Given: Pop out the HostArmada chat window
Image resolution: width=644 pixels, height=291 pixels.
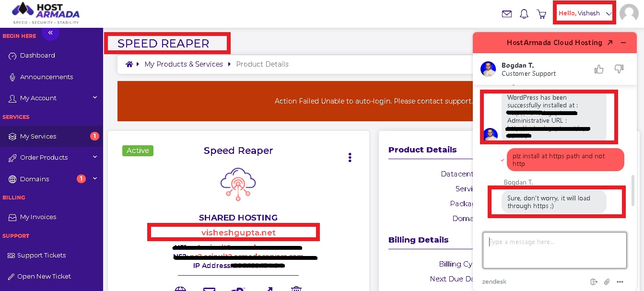Looking at the screenshot, I should pos(610,43).
